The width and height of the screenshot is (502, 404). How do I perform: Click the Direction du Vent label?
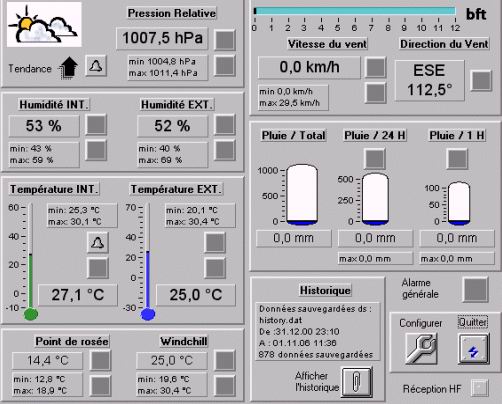click(444, 44)
